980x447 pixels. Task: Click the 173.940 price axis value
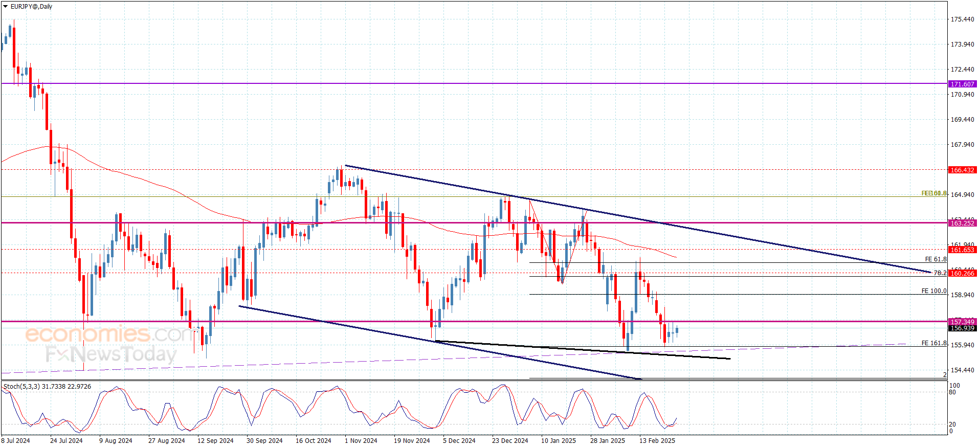tap(962, 44)
